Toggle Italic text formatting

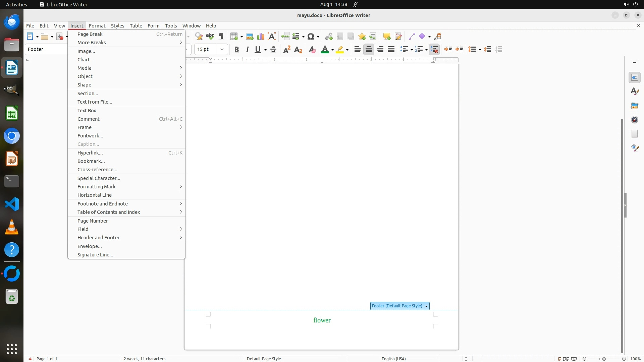247,50
